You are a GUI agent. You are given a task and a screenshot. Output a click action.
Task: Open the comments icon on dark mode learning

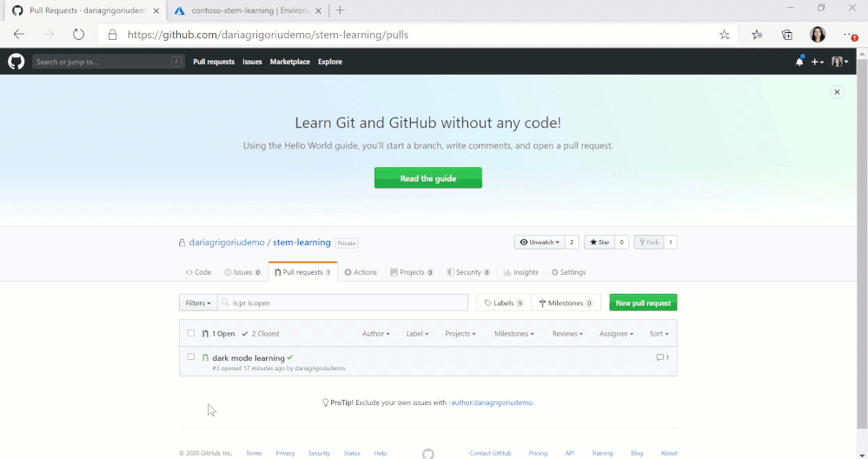click(x=663, y=357)
